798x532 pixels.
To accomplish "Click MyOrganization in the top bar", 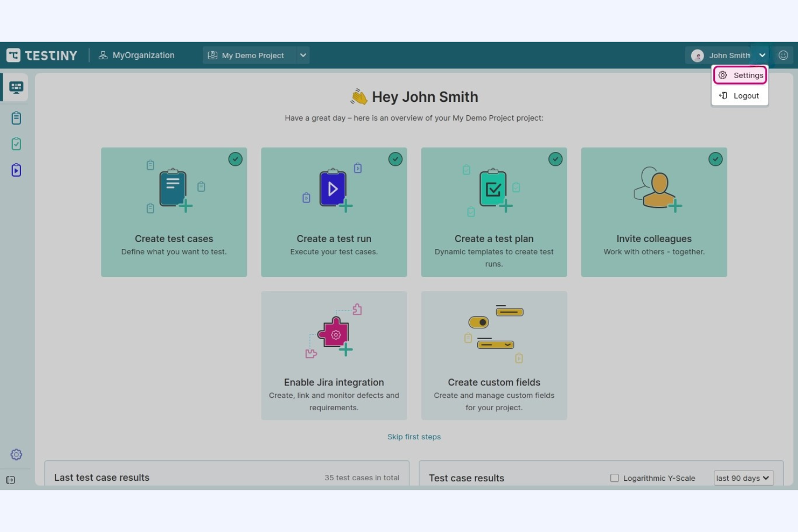I will [136, 54].
